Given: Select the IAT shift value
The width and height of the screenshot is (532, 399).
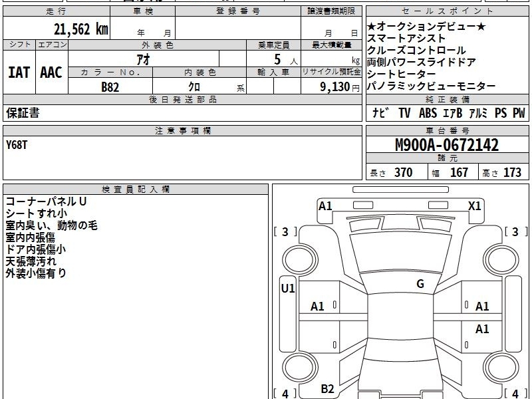Looking at the screenshot, I should point(19,72).
